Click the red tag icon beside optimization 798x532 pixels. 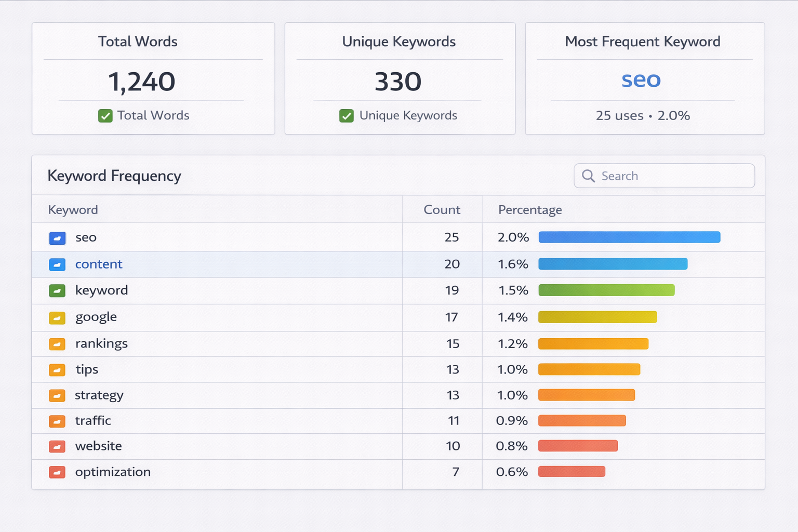[x=57, y=472]
